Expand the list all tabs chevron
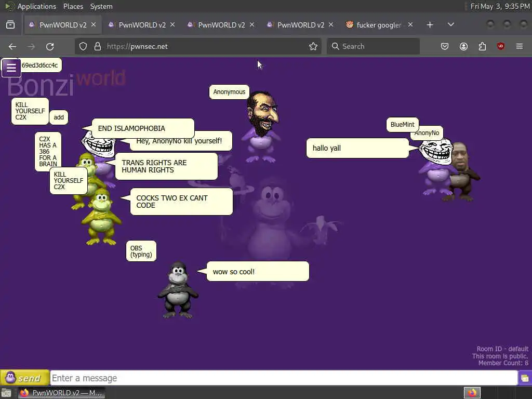 click(451, 25)
